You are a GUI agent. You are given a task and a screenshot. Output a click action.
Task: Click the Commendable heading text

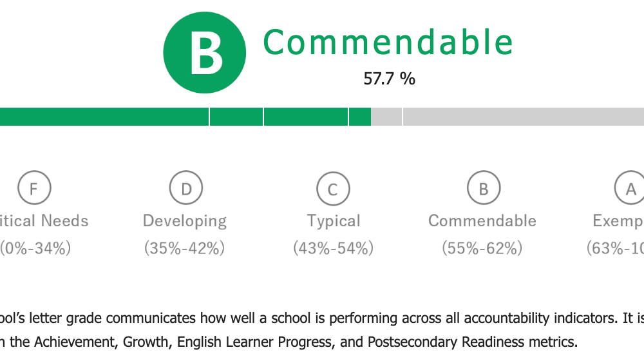click(388, 42)
